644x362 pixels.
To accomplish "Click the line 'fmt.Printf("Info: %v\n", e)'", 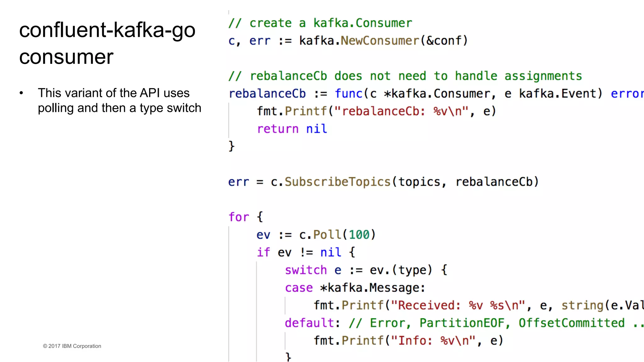I will click(x=408, y=341).
